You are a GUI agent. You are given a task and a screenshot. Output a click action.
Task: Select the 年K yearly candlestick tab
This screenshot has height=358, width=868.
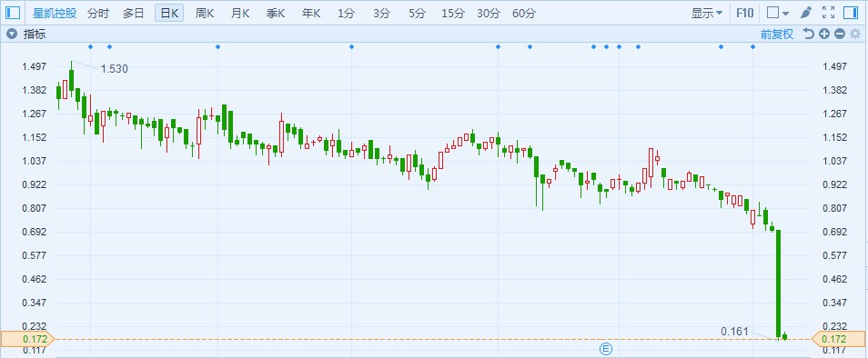(x=310, y=14)
